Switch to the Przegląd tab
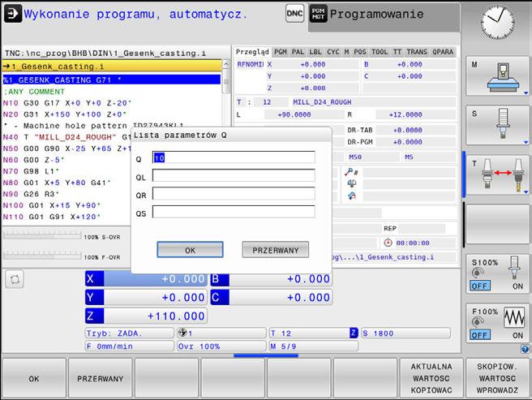This screenshot has height=400, width=532. (252, 52)
